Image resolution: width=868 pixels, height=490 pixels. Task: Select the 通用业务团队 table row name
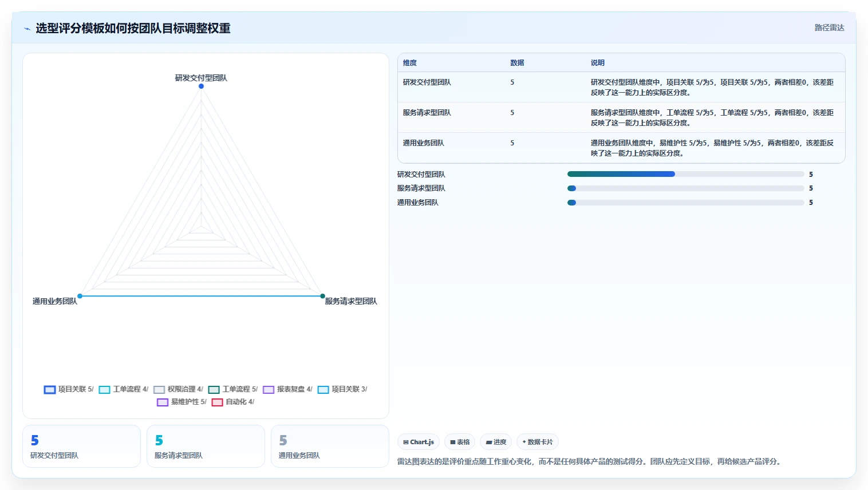tap(423, 143)
